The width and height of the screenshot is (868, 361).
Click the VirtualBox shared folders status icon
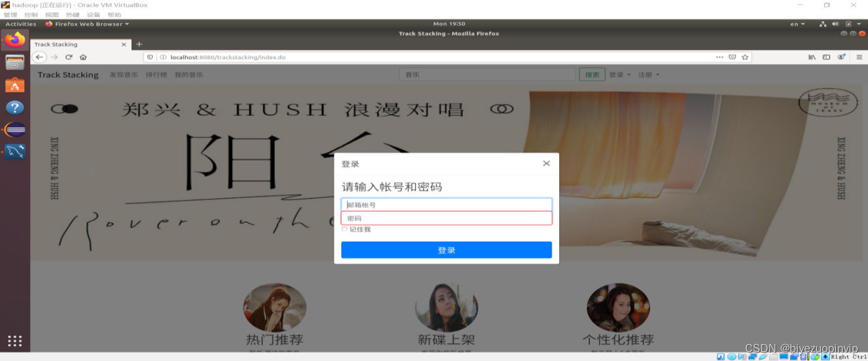(773, 357)
